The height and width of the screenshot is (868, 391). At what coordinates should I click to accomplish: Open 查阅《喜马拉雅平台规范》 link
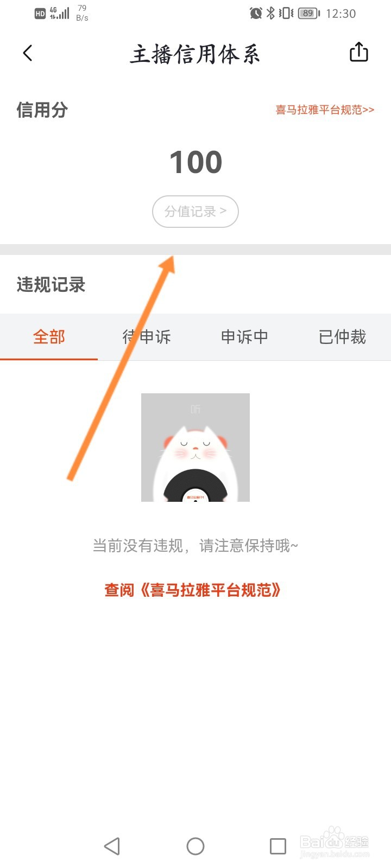[x=193, y=590]
